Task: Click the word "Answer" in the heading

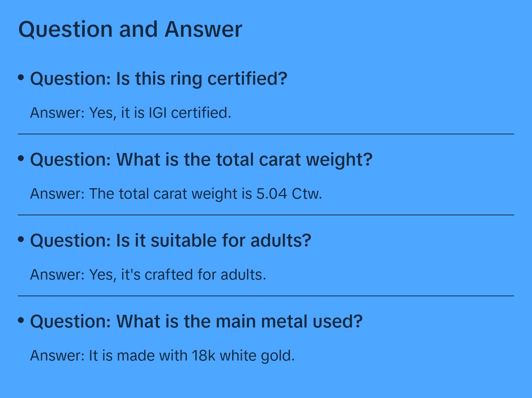Action: pyautogui.click(x=203, y=29)
